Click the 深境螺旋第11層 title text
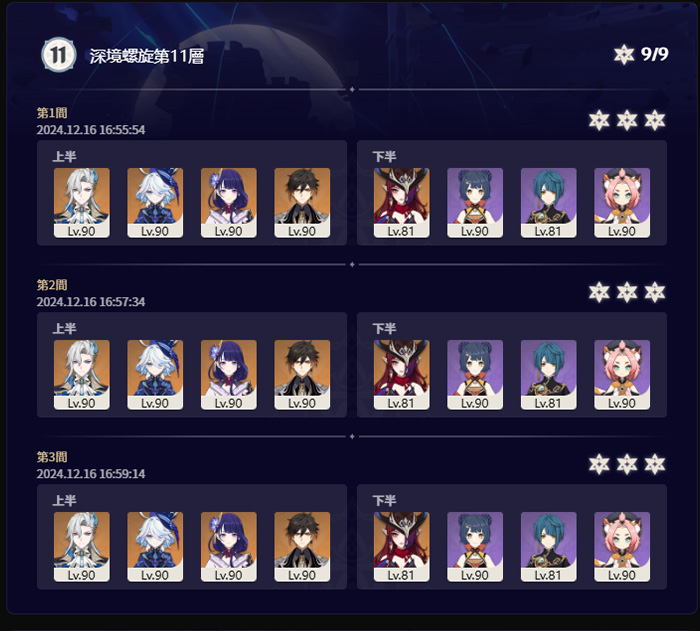The width and height of the screenshot is (700, 631). (147, 56)
